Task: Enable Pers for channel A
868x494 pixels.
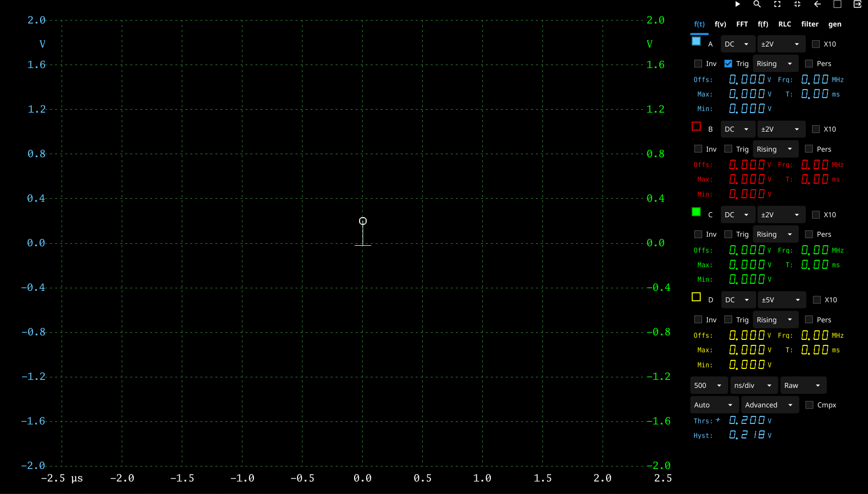Action: click(x=809, y=64)
